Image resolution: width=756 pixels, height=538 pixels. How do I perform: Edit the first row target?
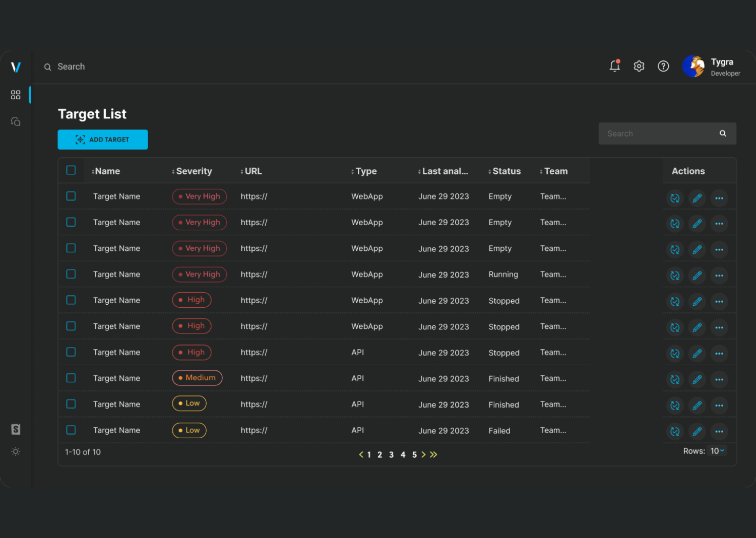(697, 198)
